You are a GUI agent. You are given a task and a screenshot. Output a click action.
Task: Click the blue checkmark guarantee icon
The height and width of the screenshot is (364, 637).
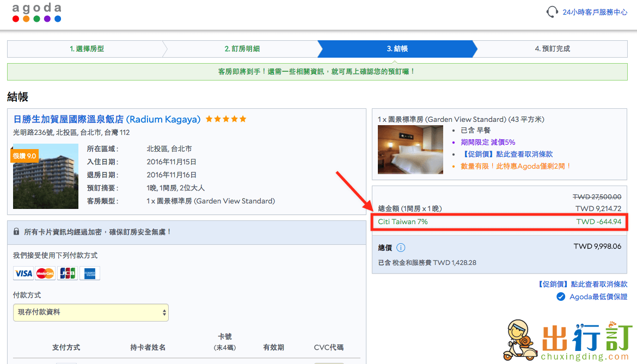click(x=561, y=297)
